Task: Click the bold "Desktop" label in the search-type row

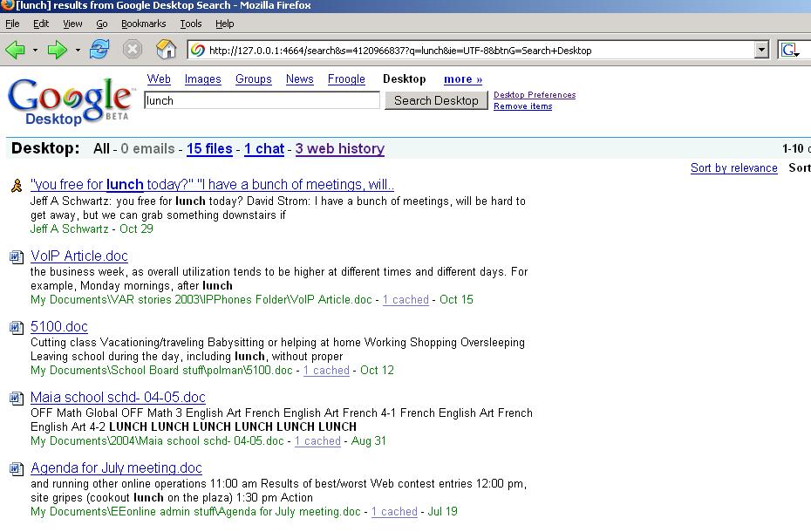Action: (405, 79)
